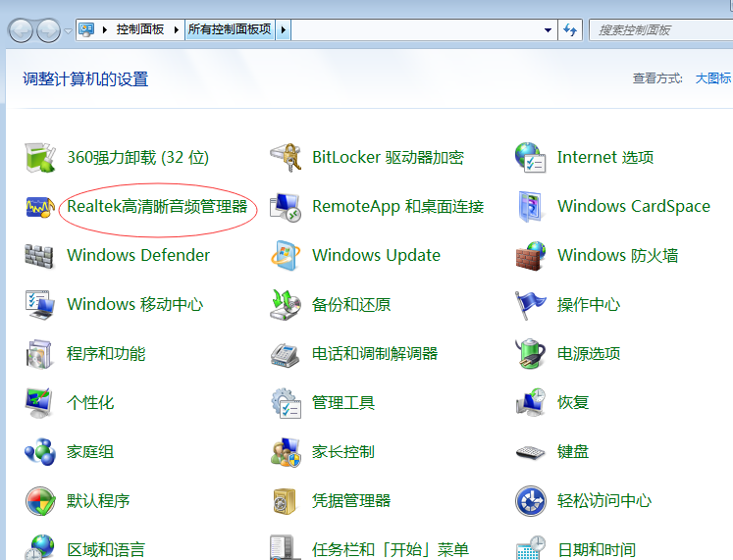Open the Windows Update link
This screenshot has height=560, width=733.
pos(377,255)
